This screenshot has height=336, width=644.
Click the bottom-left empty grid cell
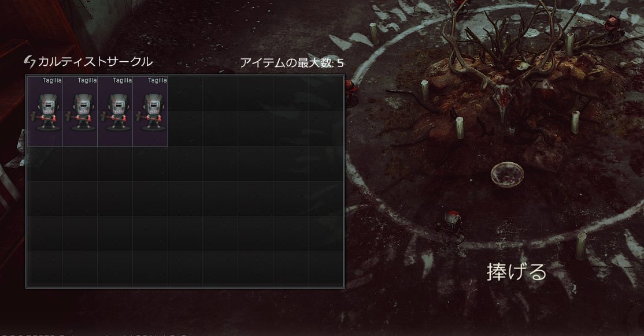tap(45, 268)
